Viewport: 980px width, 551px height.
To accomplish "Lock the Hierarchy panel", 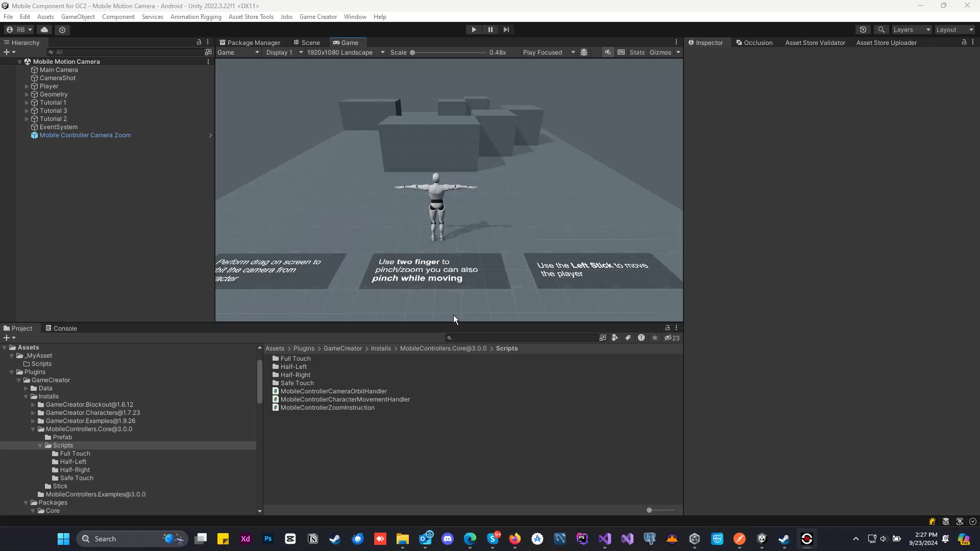I will (199, 42).
